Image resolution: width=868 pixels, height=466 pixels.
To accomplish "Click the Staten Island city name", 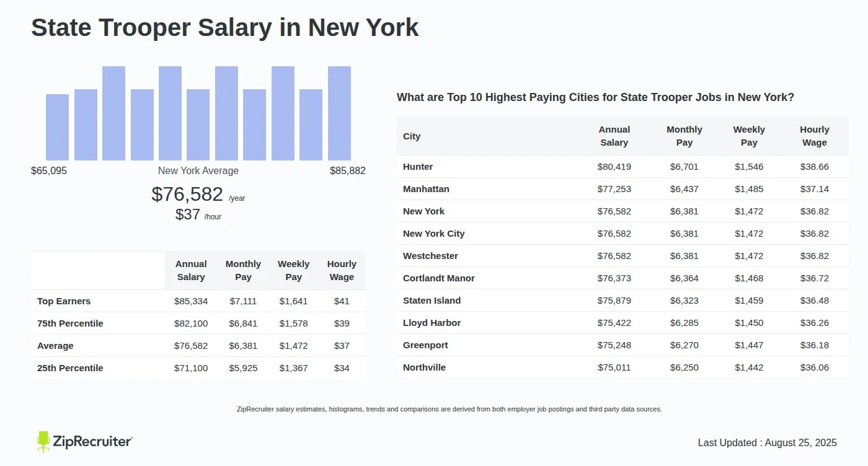I will (x=432, y=301).
